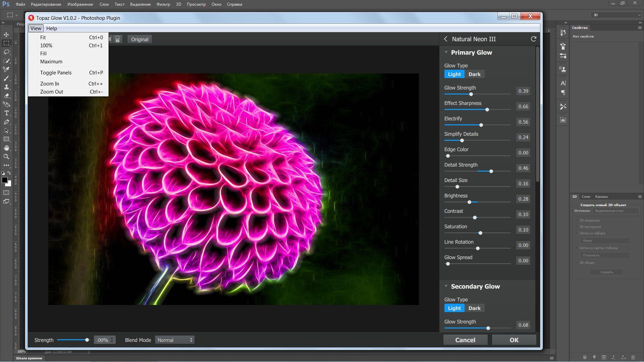The width and height of the screenshot is (644, 362).
Task: Select the Hand tool
Action: [6, 148]
